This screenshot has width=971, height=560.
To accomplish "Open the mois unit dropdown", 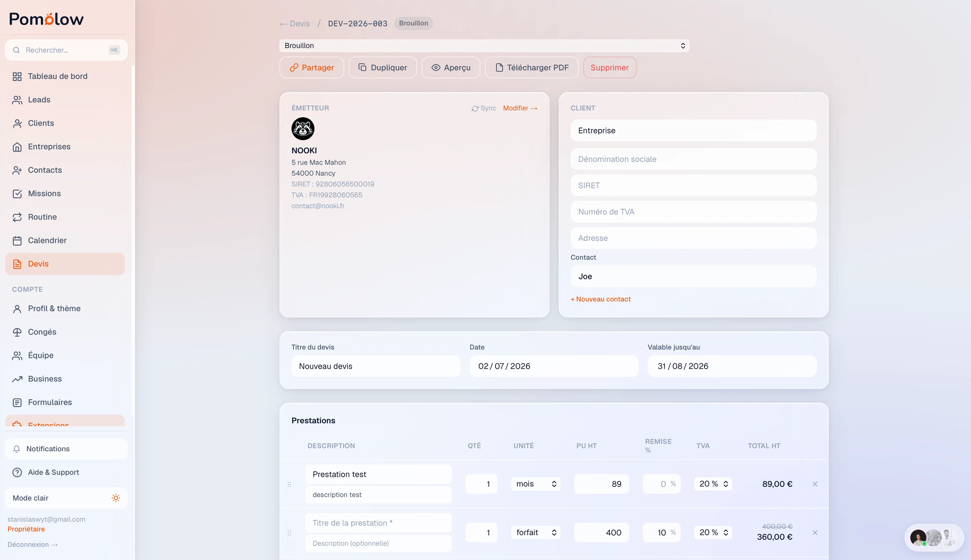I will click(x=536, y=484).
